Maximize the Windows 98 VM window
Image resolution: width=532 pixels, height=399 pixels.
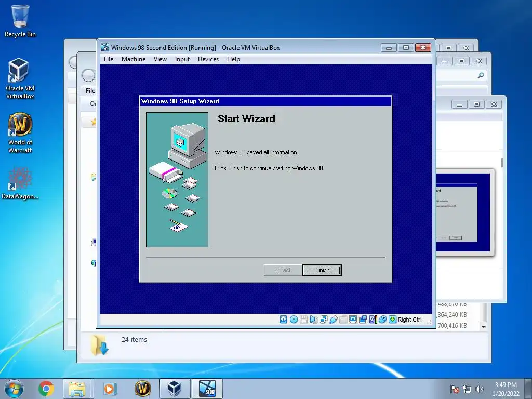406,47
